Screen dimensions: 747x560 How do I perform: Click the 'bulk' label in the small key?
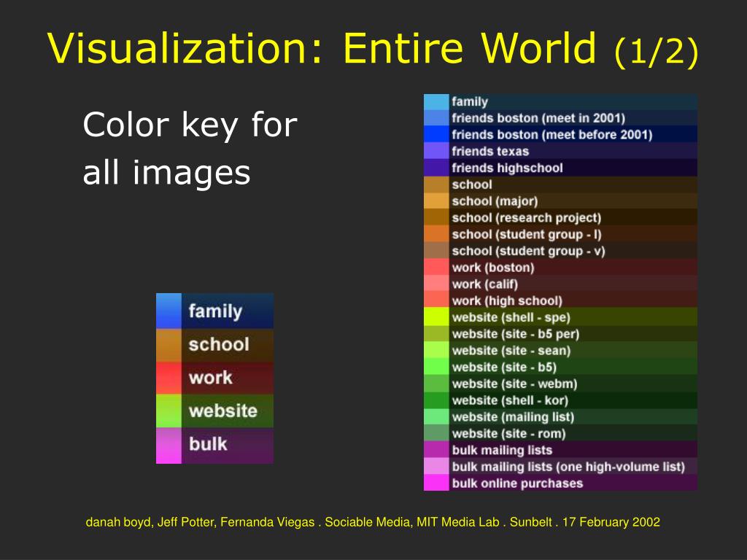(208, 444)
